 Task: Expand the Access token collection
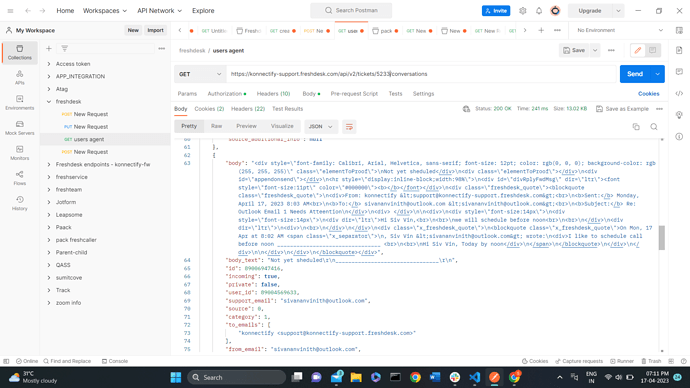coord(49,64)
